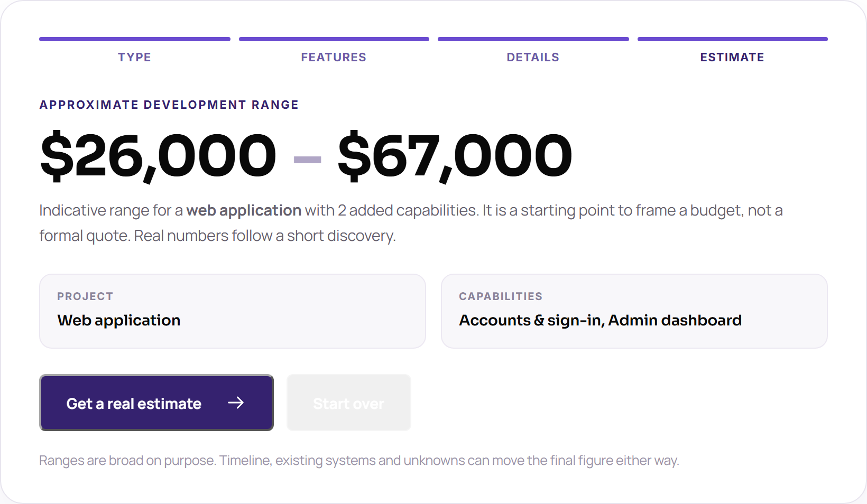The width and height of the screenshot is (867, 504).
Task: Open the FEATURES step label
Action: coord(334,57)
